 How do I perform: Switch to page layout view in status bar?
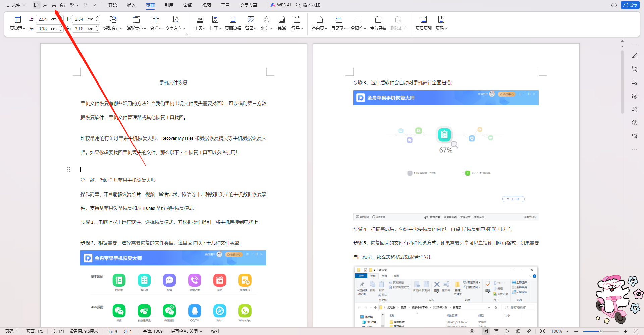click(485, 331)
